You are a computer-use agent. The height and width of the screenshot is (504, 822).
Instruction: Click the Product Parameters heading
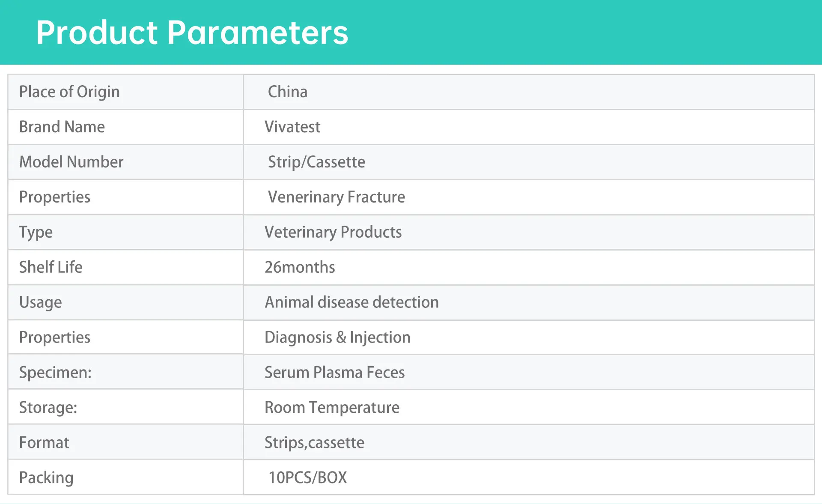(192, 33)
